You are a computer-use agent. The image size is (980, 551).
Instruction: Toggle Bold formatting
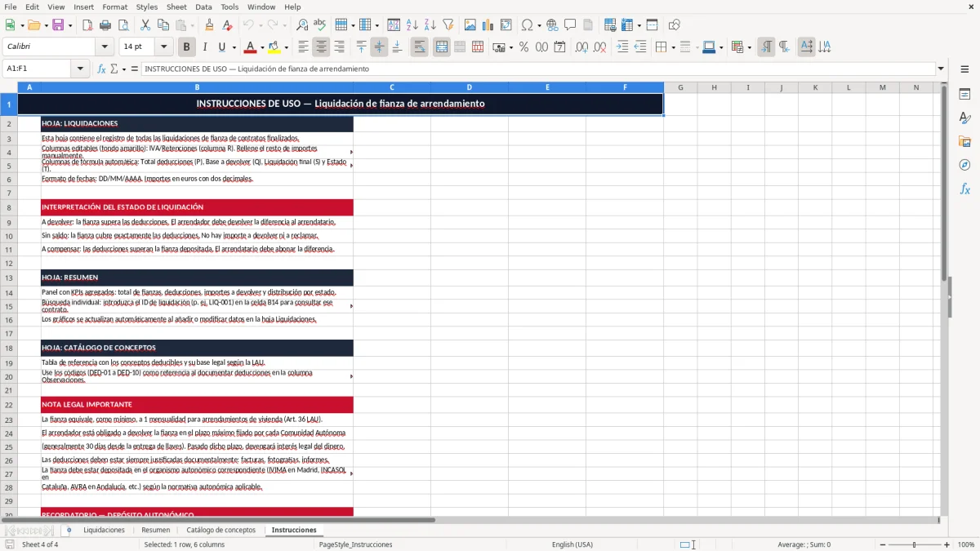(186, 47)
